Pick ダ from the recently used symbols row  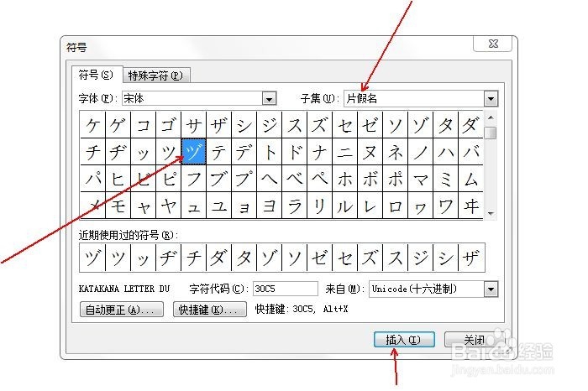tap(219, 258)
